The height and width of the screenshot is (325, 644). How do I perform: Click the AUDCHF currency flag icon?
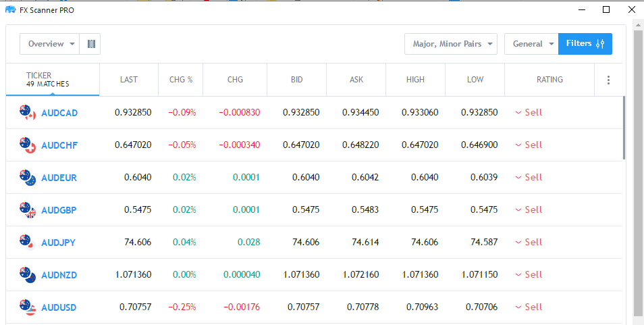pos(28,145)
